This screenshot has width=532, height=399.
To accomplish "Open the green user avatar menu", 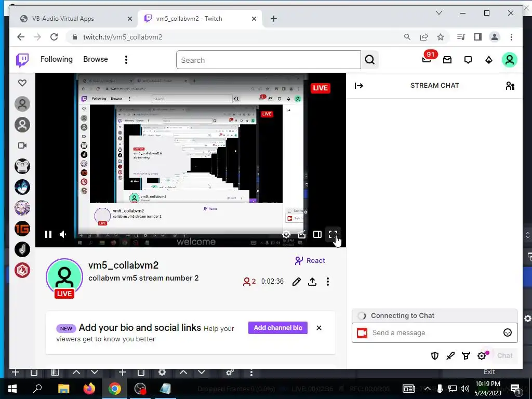I will [509, 60].
